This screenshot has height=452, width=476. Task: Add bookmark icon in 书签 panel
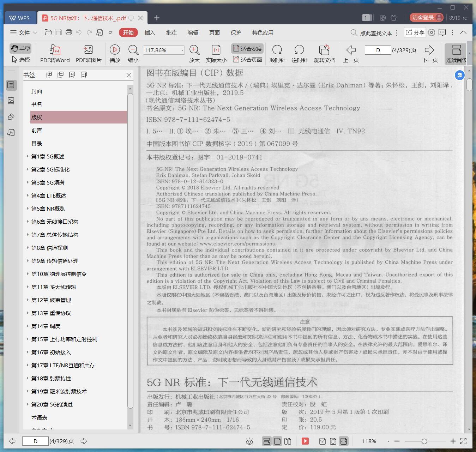[x=72, y=74]
